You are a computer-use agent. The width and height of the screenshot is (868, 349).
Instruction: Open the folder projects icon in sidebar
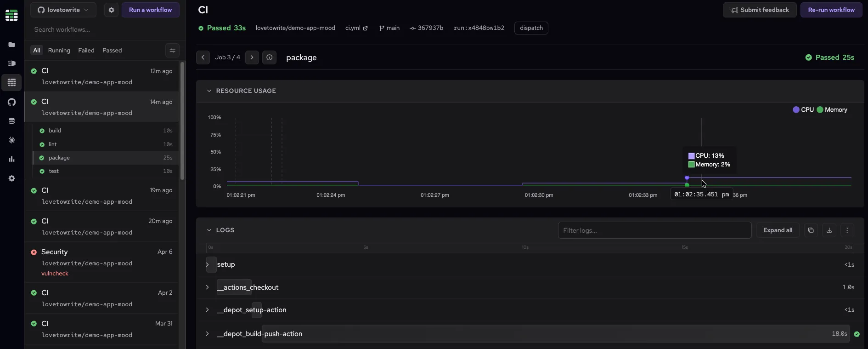(x=11, y=45)
